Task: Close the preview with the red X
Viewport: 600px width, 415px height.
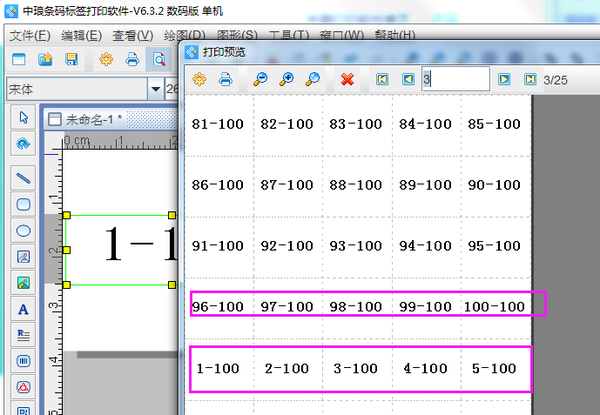Action: 347,79
